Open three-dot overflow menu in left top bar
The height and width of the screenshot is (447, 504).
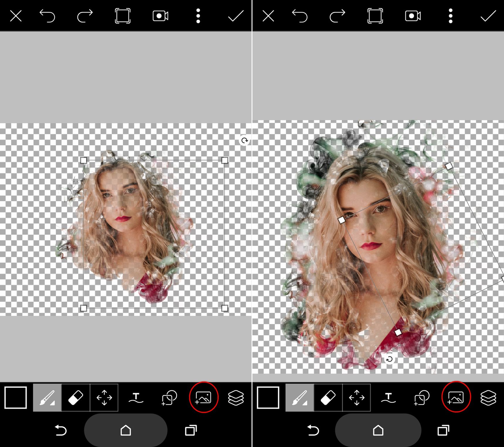[x=198, y=16]
